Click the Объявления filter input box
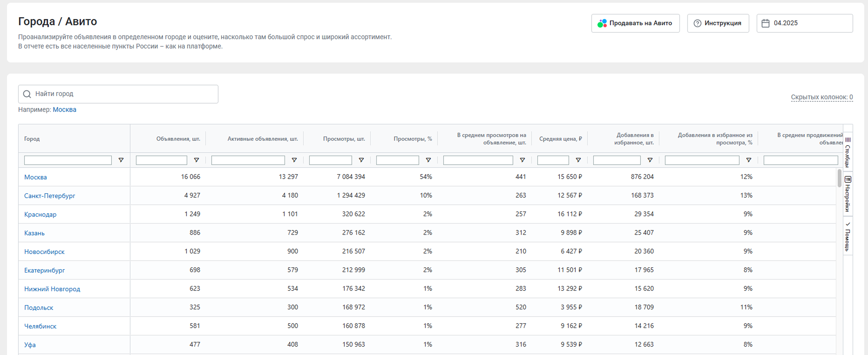 point(161,160)
